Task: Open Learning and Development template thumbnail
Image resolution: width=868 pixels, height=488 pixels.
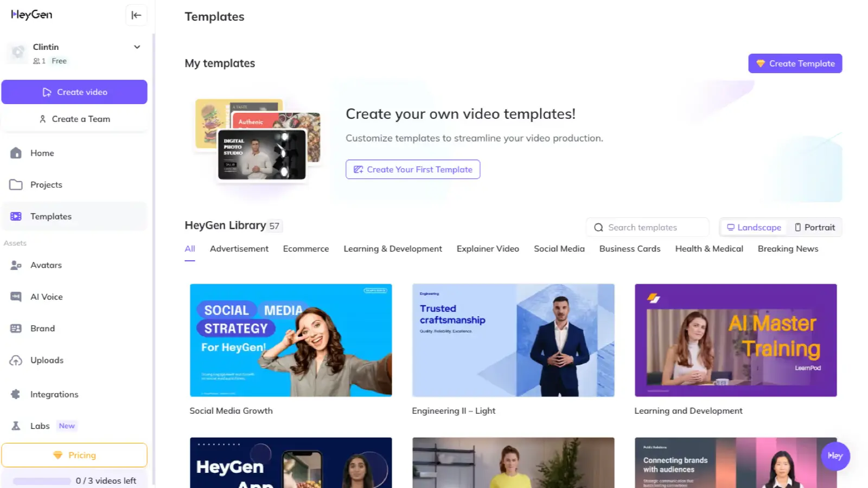Action: 736,341
